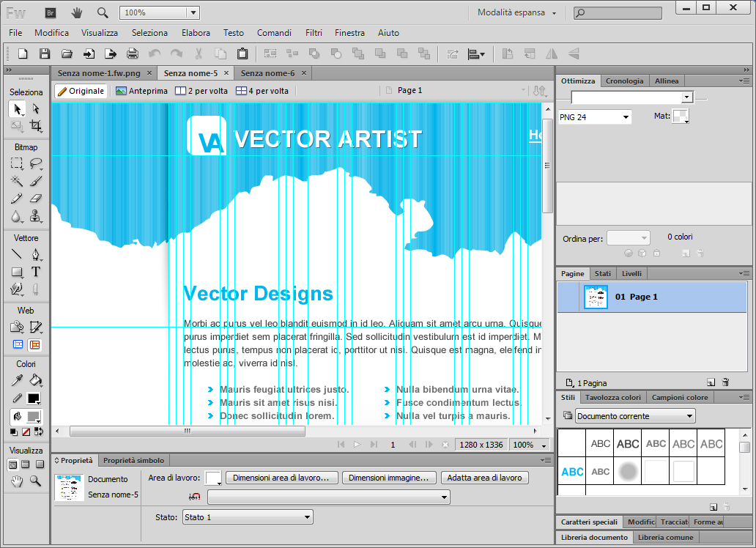Open the PNG 24 export format dropdown
The height and width of the screenshot is (548, 756).
click(594, 117)
